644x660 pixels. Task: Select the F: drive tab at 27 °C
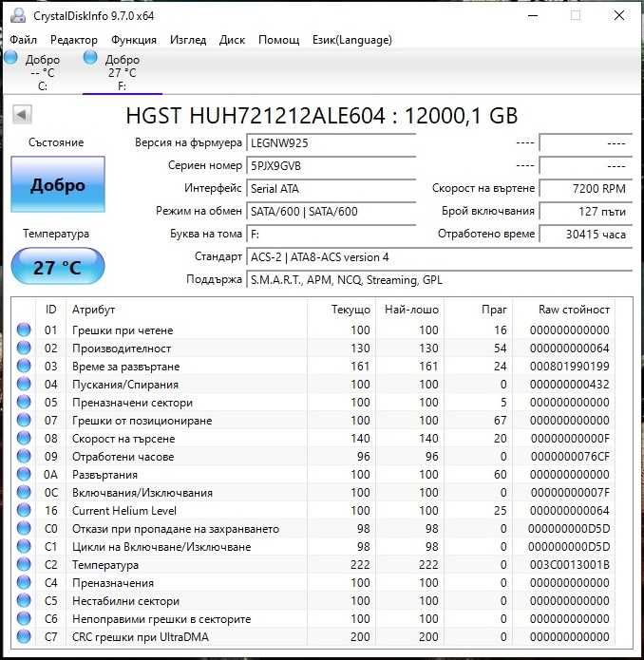pos(123,72)
